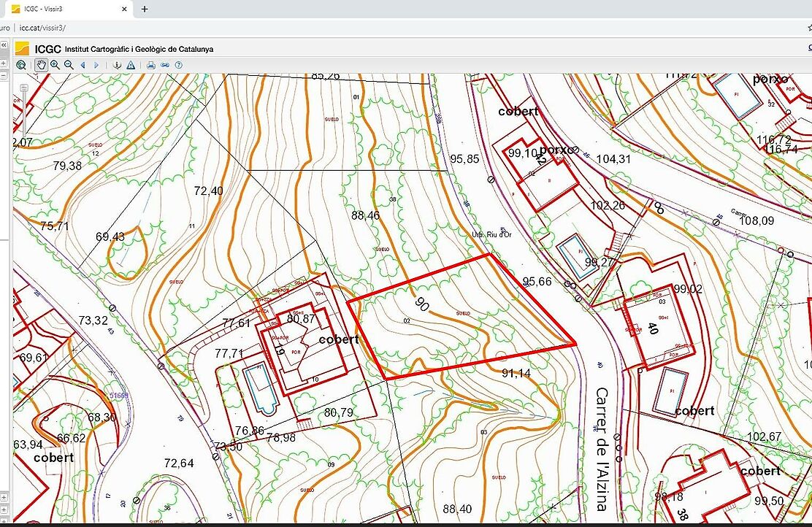
Task: Click the elevation label 116,72
Action: point(774,139)
